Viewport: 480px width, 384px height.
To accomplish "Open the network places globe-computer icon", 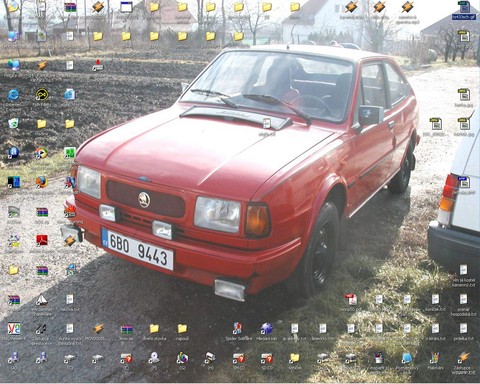I will pyautogui.click(x=14, y=65).
